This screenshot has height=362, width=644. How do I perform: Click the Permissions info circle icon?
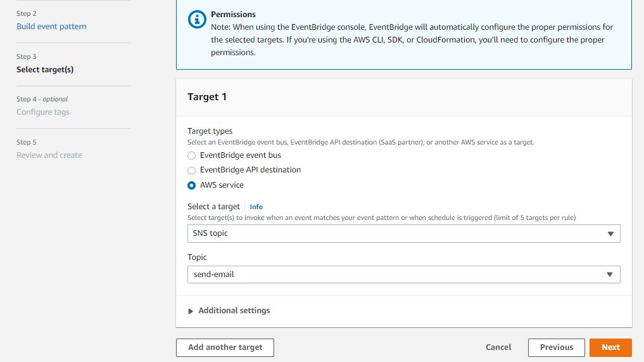click(x=198, y=20)
